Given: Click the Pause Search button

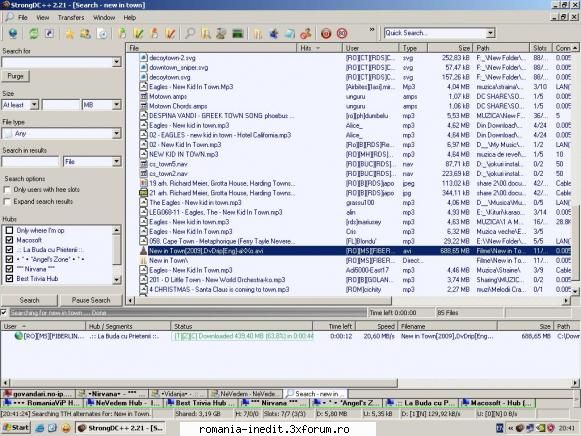Looking at the screenshot, I should 91,300.
